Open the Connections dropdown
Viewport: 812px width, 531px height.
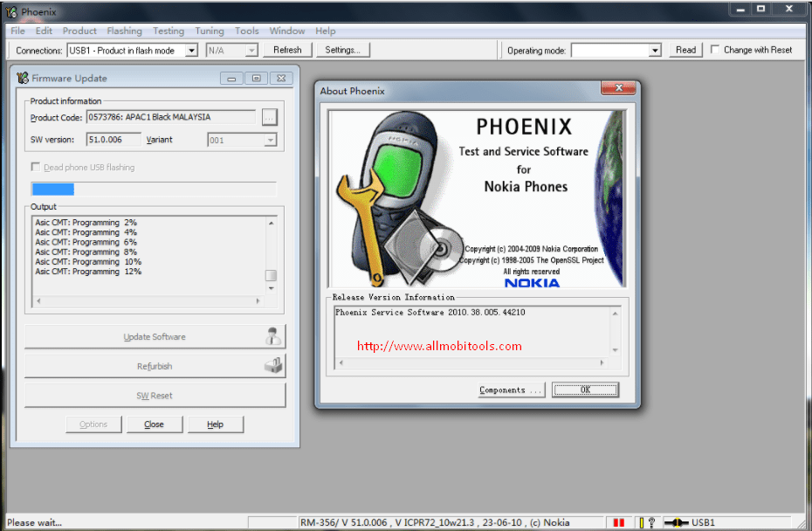[191, 51]
